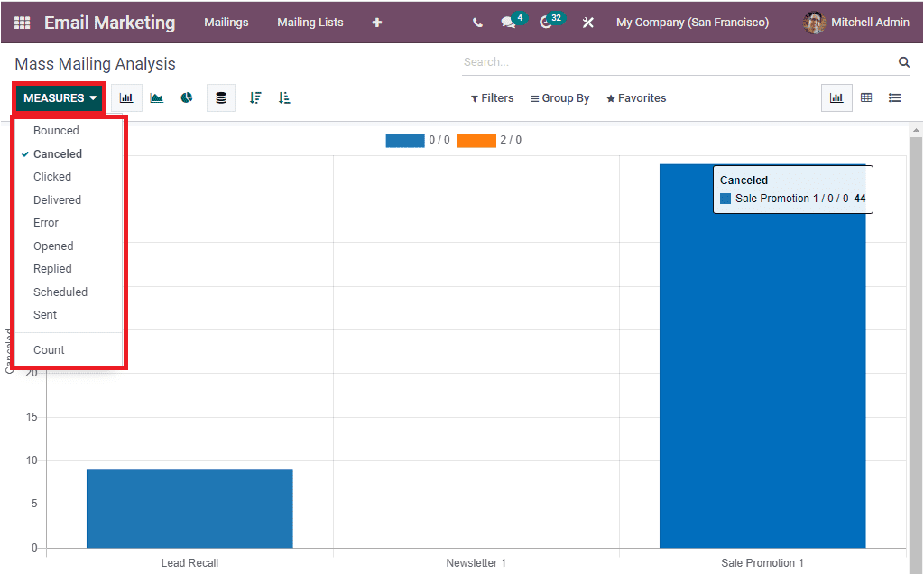The image size is (924, 575).
Task: Expand the Favorites menu
Action: [x=636, y=97]
